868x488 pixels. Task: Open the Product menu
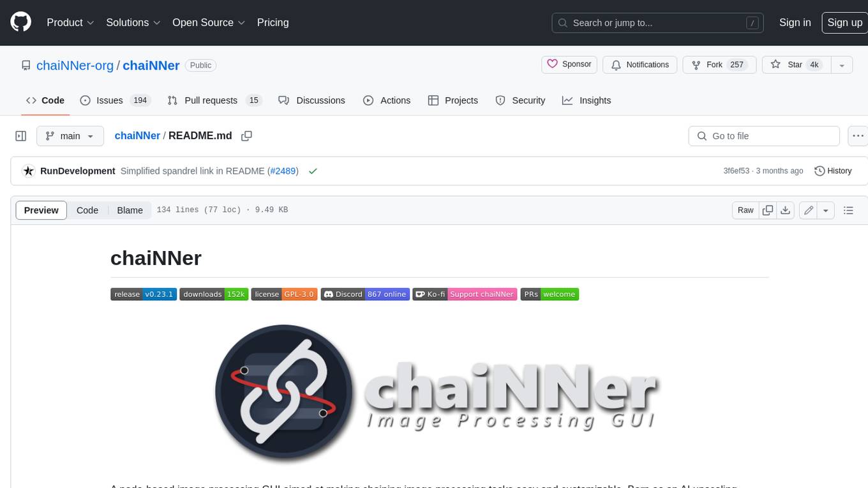click(x=70, y=22)
